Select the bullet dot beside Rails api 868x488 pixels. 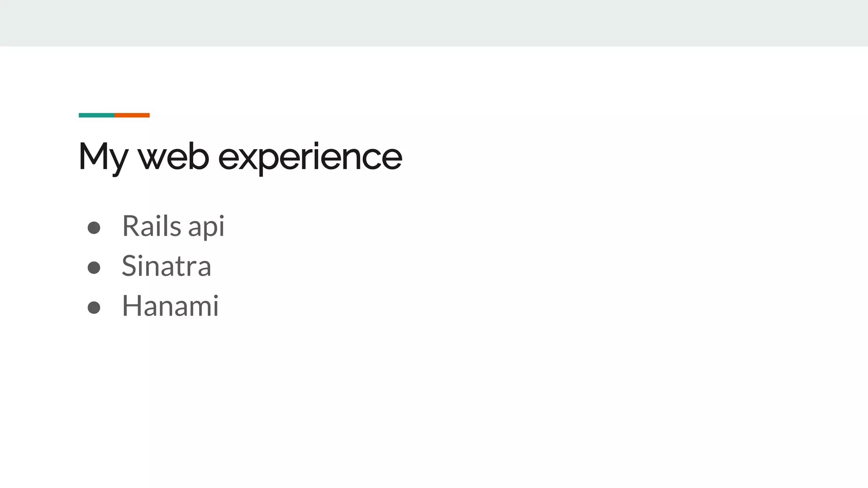point(94,228)
